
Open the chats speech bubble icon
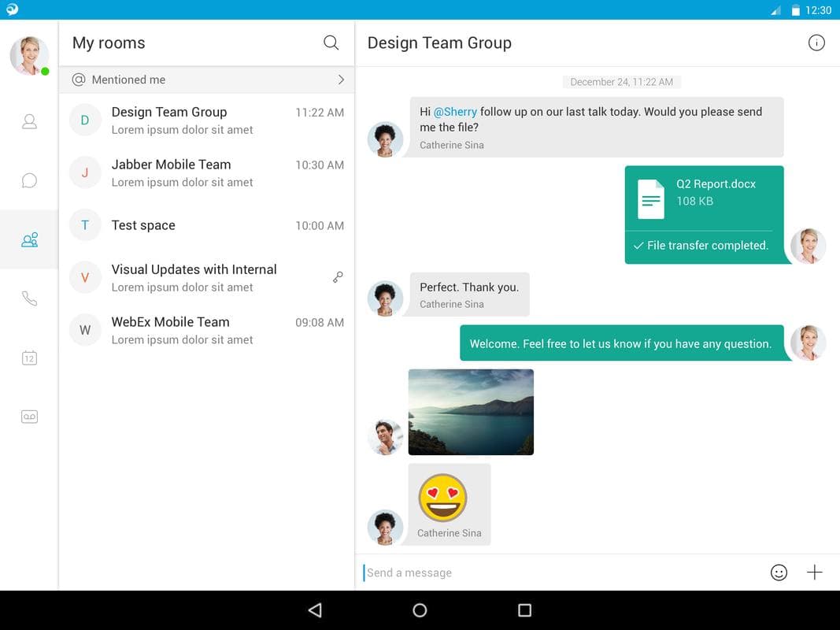[29, 180]
